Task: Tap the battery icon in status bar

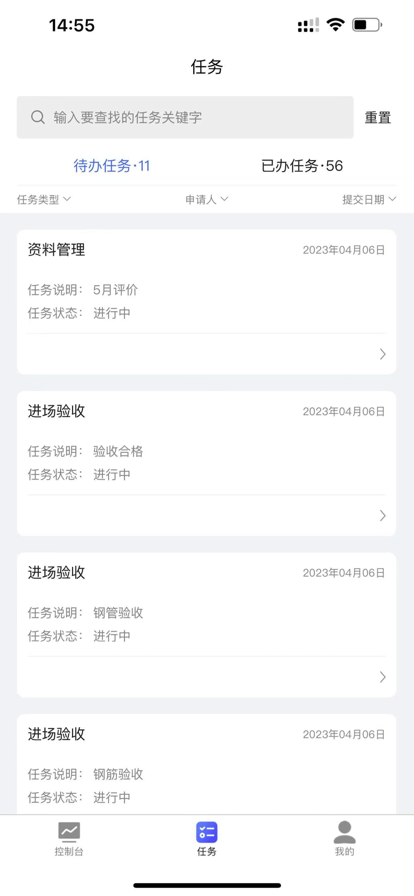Action: 367,25
